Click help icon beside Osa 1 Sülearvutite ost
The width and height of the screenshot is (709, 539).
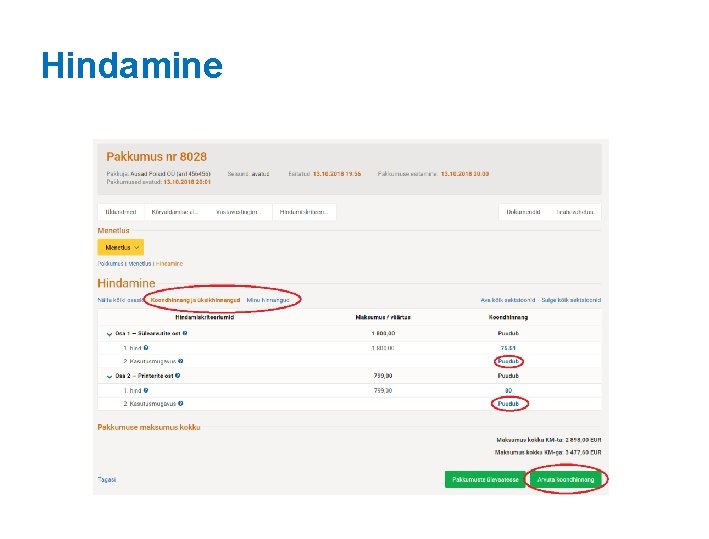[x=185, y=333]
